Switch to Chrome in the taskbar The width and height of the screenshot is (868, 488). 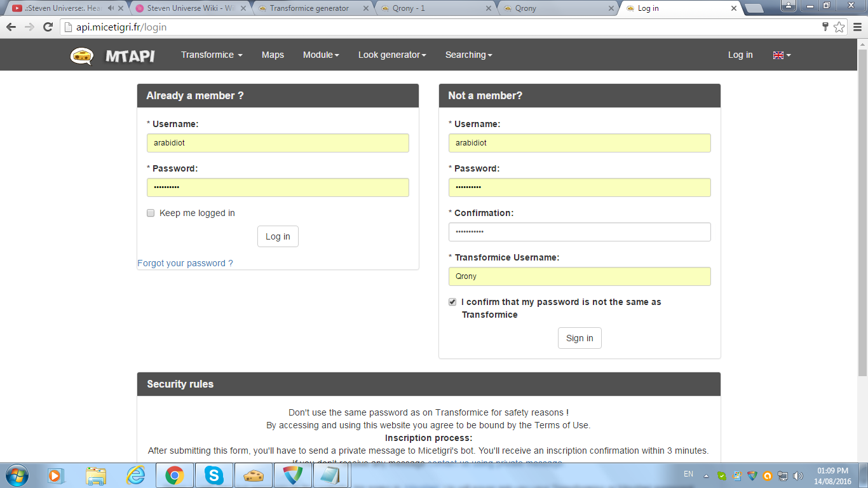click(x=175, y=475)
